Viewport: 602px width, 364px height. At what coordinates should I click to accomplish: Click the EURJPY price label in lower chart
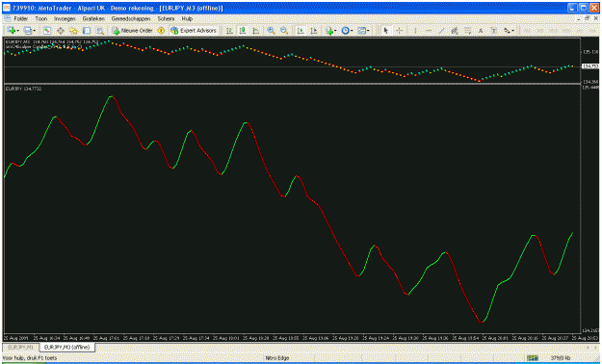(23, 89)
